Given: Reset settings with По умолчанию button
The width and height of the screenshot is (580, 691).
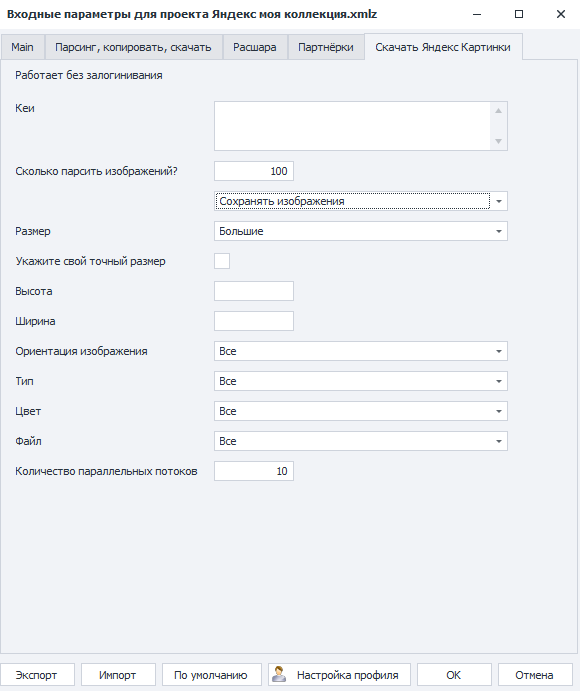Looking at the screenshot, I should pyautogui.click(x=211, y=675).
